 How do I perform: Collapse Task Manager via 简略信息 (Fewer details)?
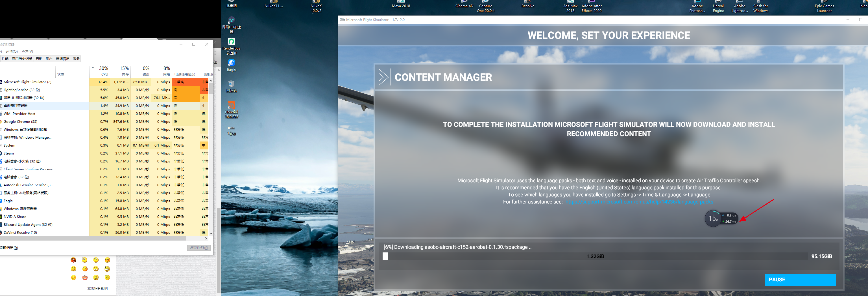click(9, 248)
